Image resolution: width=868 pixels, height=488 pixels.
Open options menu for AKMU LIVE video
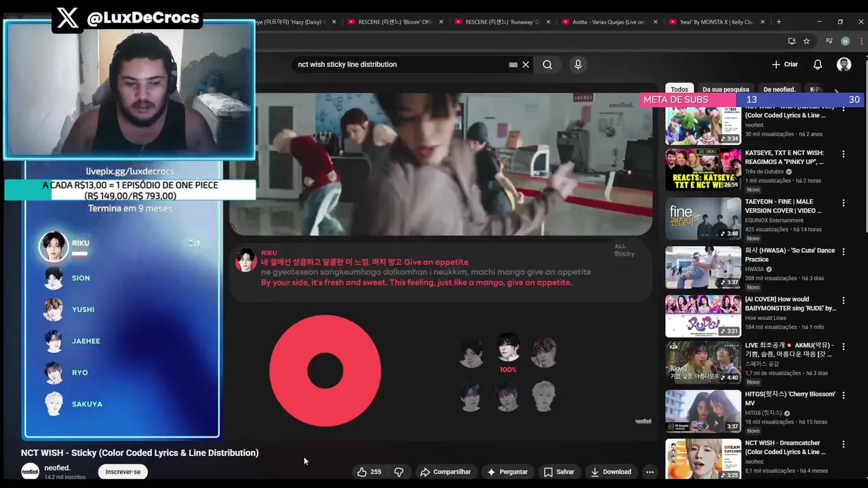click(844, 347)
